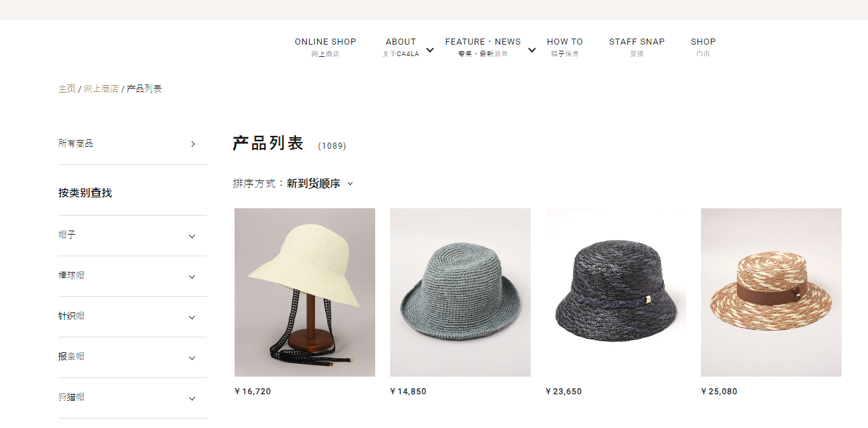Go to the ONLINE SHOP menu item

click(x=325, y=47)
